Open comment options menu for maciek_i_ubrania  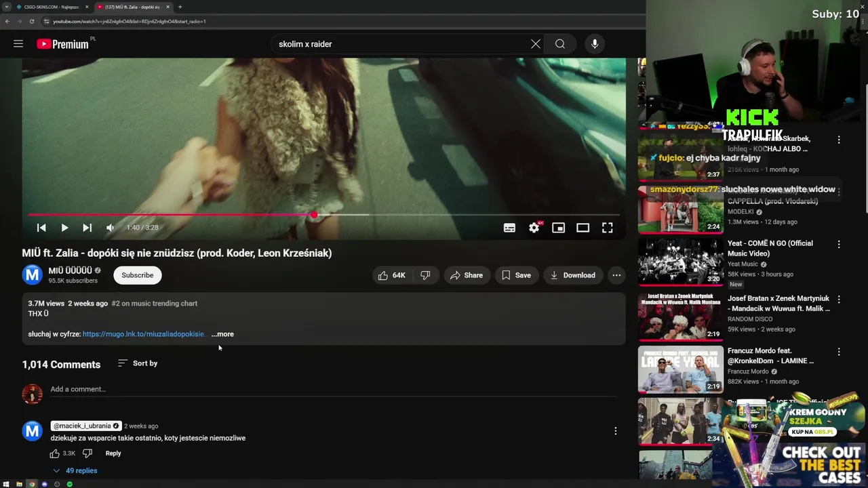(x=615, y=431)
